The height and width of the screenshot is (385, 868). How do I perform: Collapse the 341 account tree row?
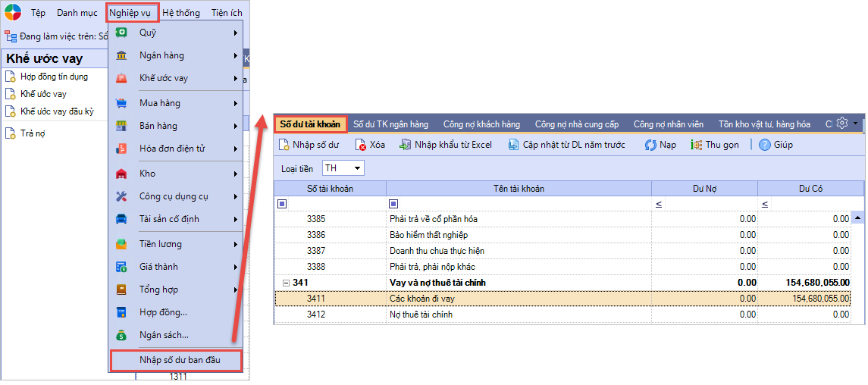287,283
